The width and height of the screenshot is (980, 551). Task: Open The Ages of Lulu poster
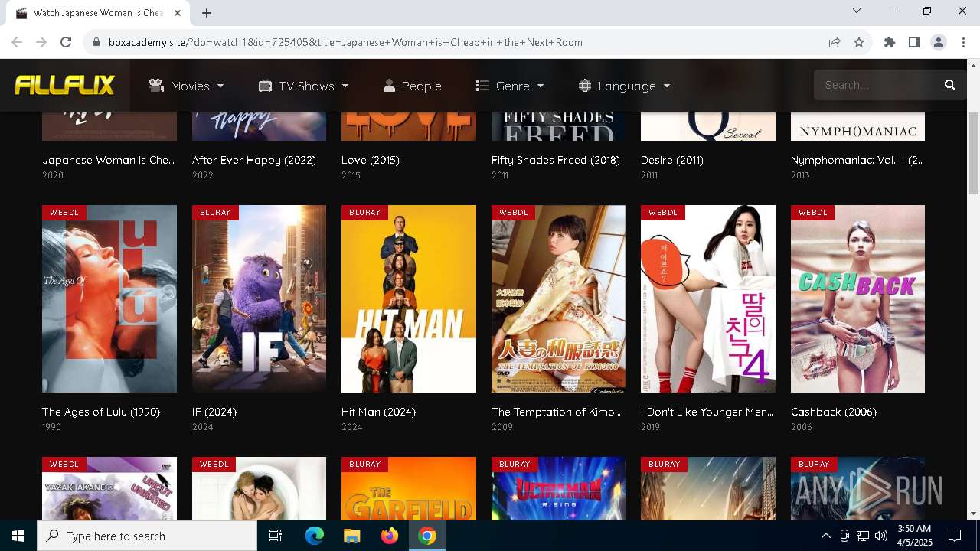click(109, 298)
